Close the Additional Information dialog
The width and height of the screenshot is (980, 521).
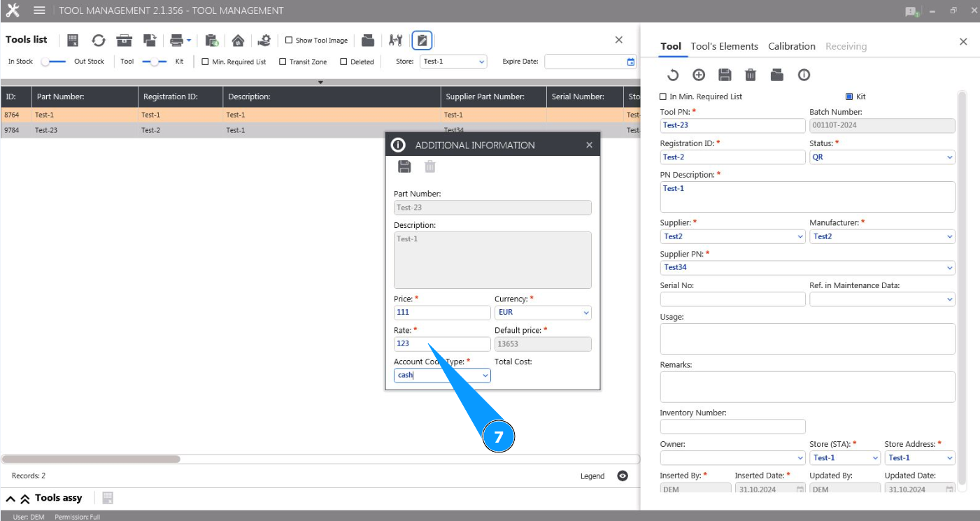coord(589,145)
